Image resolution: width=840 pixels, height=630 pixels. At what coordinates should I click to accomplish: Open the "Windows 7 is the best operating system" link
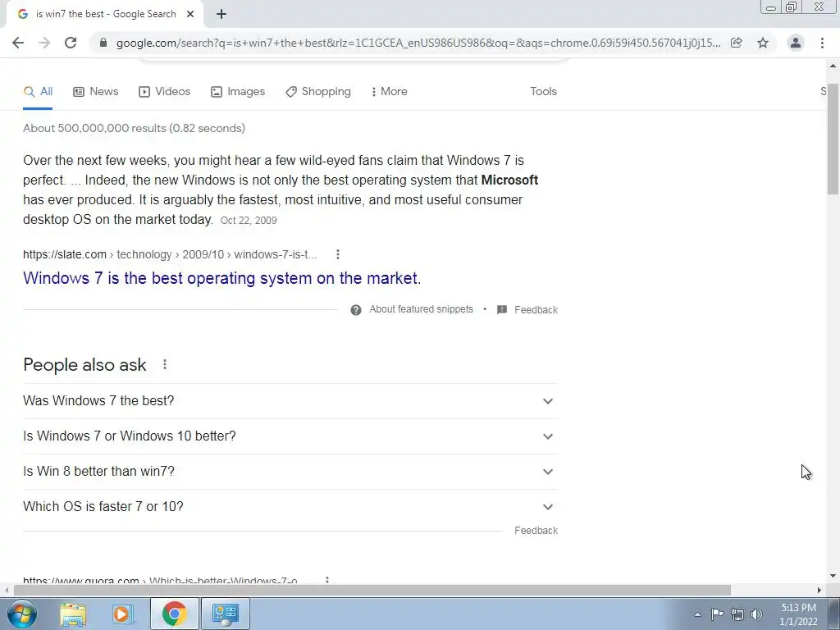point(221,278)
